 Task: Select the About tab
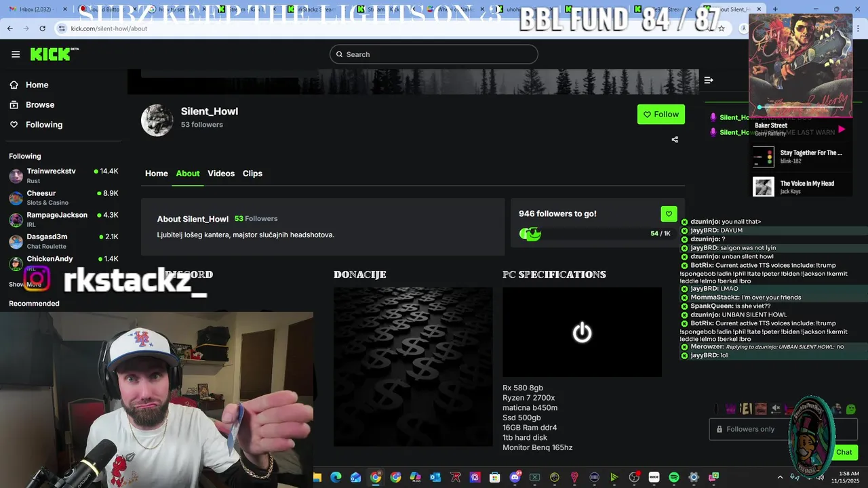188,174
